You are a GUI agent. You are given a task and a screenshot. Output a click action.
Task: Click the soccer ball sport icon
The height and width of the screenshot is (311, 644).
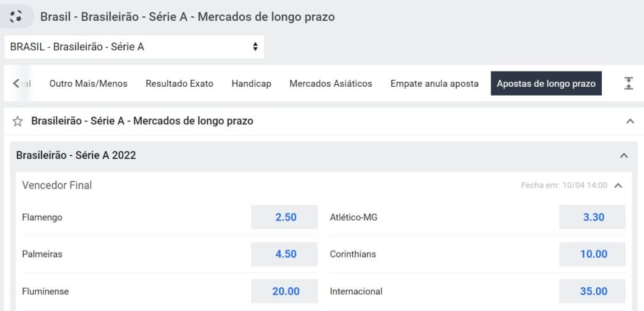click(x=16, y=17)
